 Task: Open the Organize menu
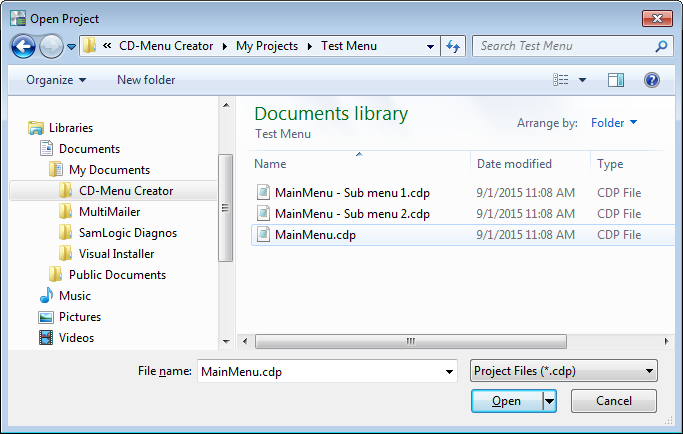[56, 80]
